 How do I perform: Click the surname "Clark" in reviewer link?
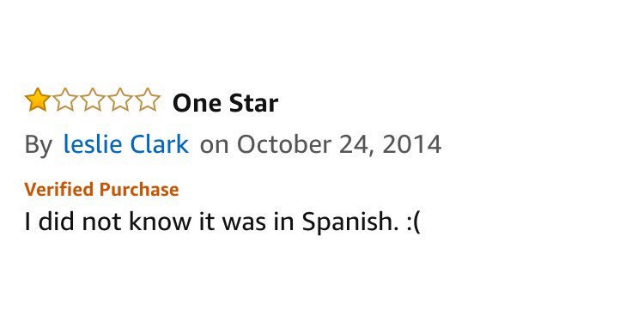click(160, 144)
